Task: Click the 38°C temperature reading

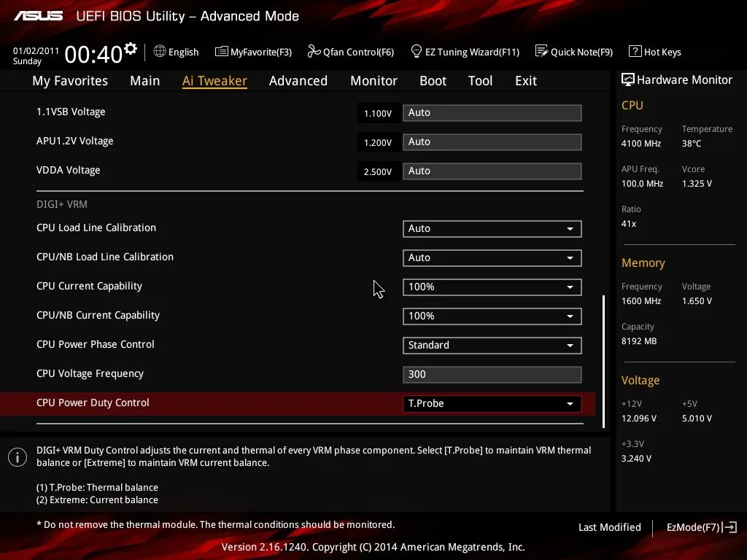Action: 692,144
